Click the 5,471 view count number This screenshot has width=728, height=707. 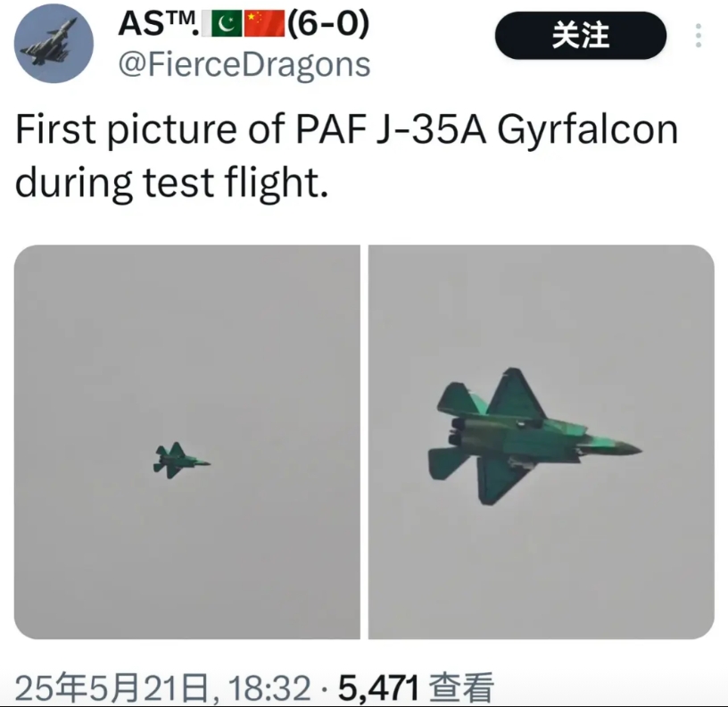pos(378,687)
